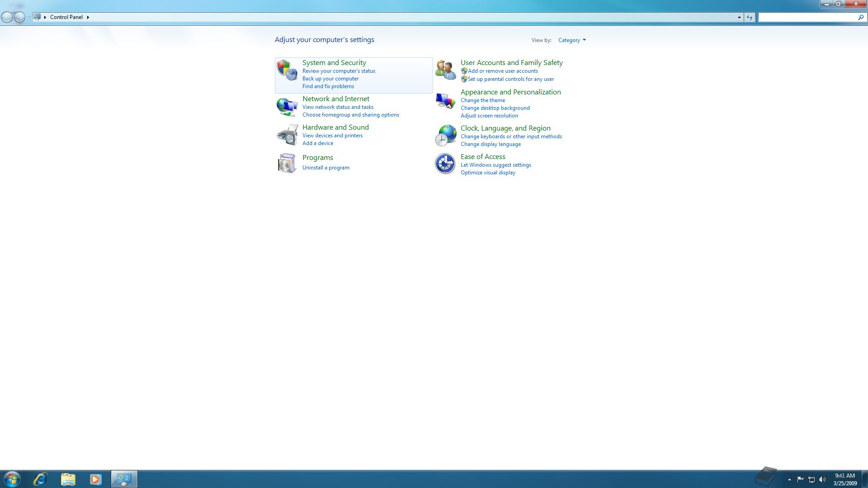Image resolution: width=868 pixels, height=488 pixels.
Task: Open System and Security heading
Action: point(334,63)
